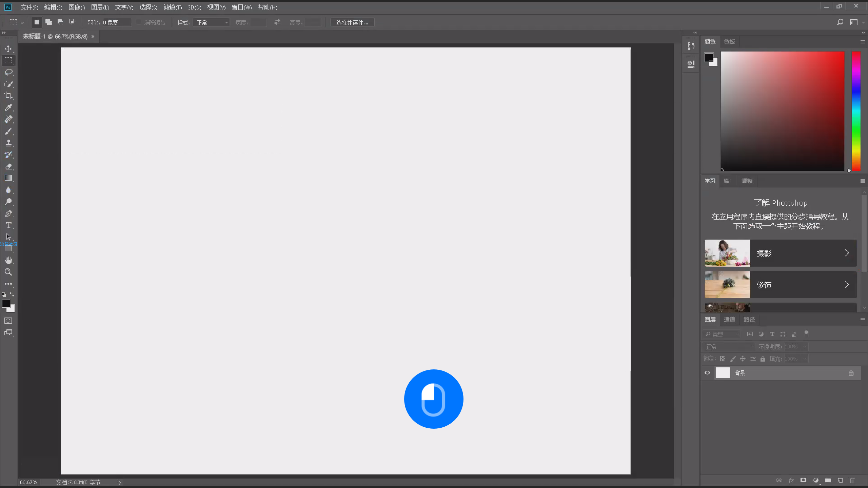Open the 样式 style dropdown

211,22
